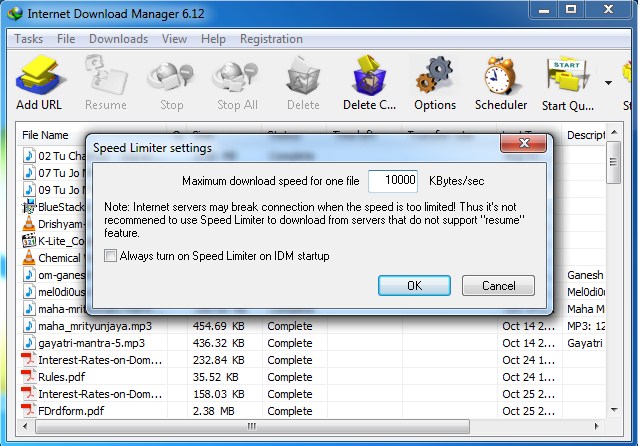This screenshot has width=638, height=446.
Task: Click the BlueStacks installer file icon
Action: coord(29,207)
